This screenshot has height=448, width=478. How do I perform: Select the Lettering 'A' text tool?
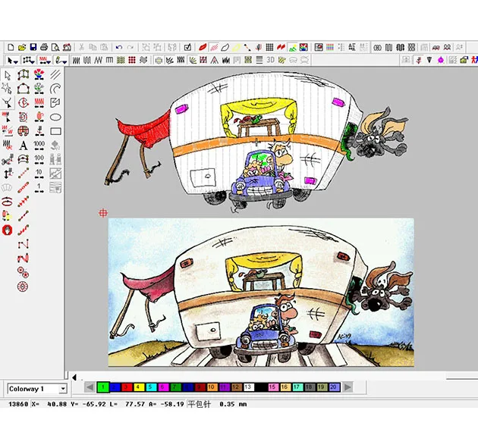tap(23, 145)
